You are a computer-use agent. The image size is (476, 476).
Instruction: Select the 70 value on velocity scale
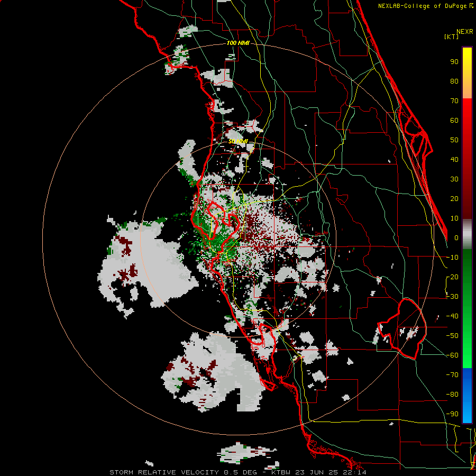[x=454, y=101]
